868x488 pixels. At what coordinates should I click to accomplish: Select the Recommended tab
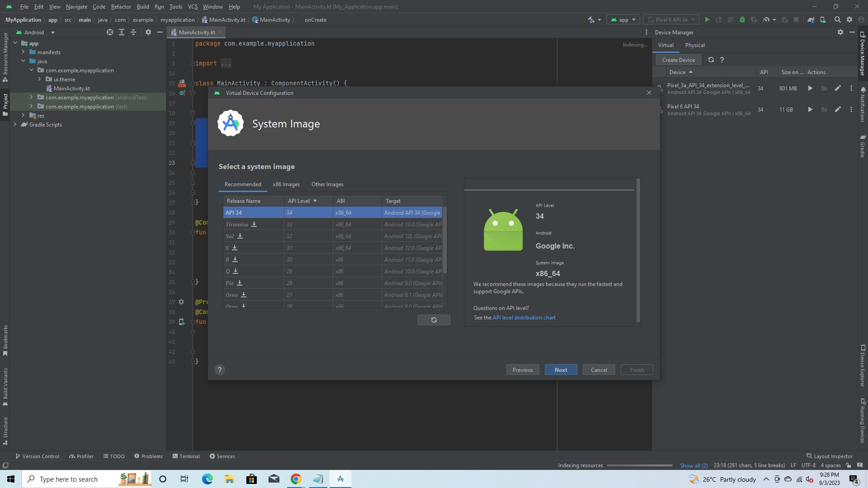(x=243, y=184)
